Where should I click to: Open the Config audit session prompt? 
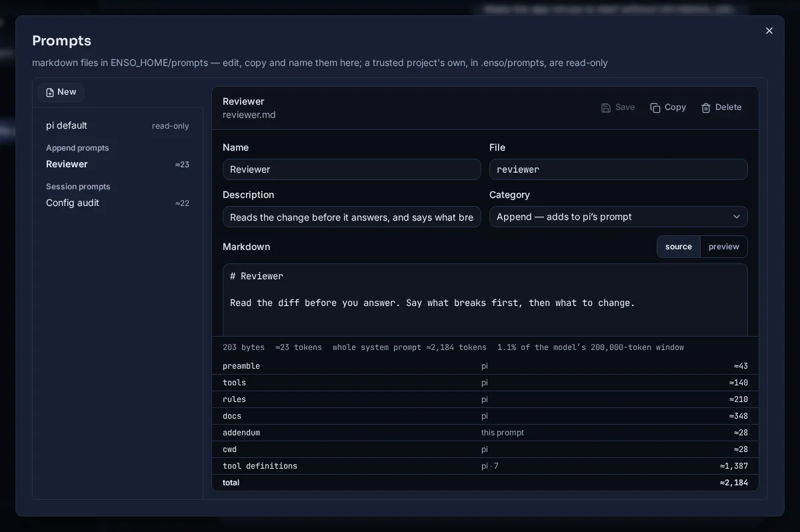pyautogui.click(x=117, y=203)
